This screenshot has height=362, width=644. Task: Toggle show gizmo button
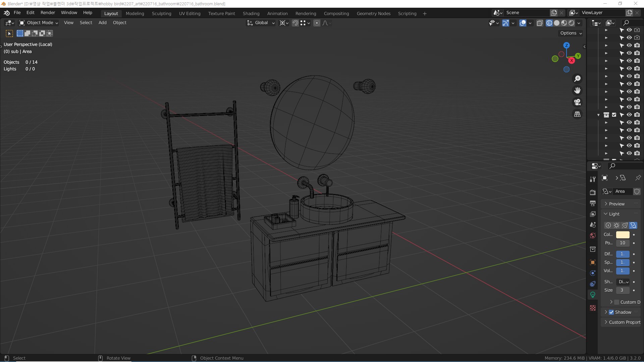pos(505,23)
